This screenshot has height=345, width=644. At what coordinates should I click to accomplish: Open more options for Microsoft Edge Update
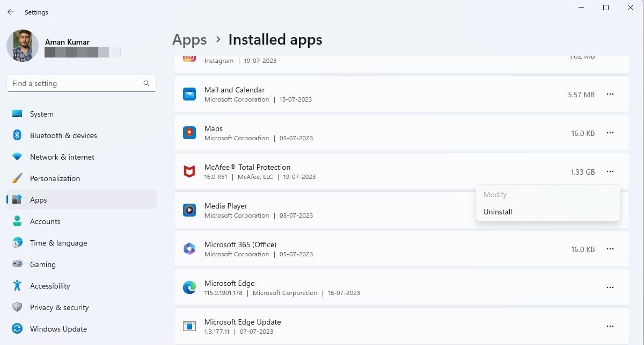pyautogui.click(x=610, y=326)
